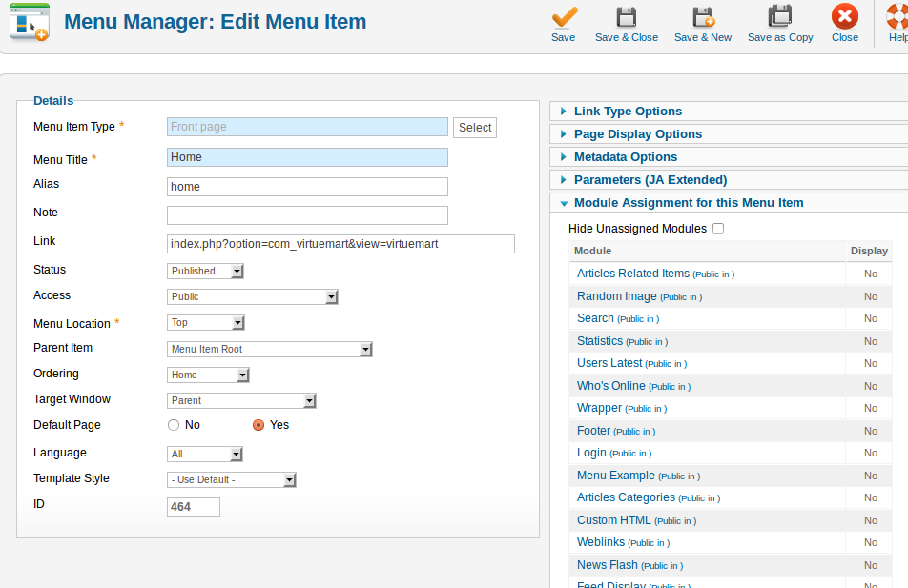Open the Custom HTML module link
Viewport: 908px width, 588px height.
[x=614, y=520]
